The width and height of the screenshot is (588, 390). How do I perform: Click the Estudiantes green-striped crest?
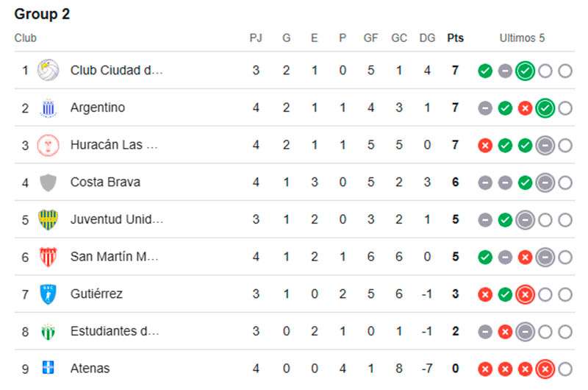click(48, 332)
